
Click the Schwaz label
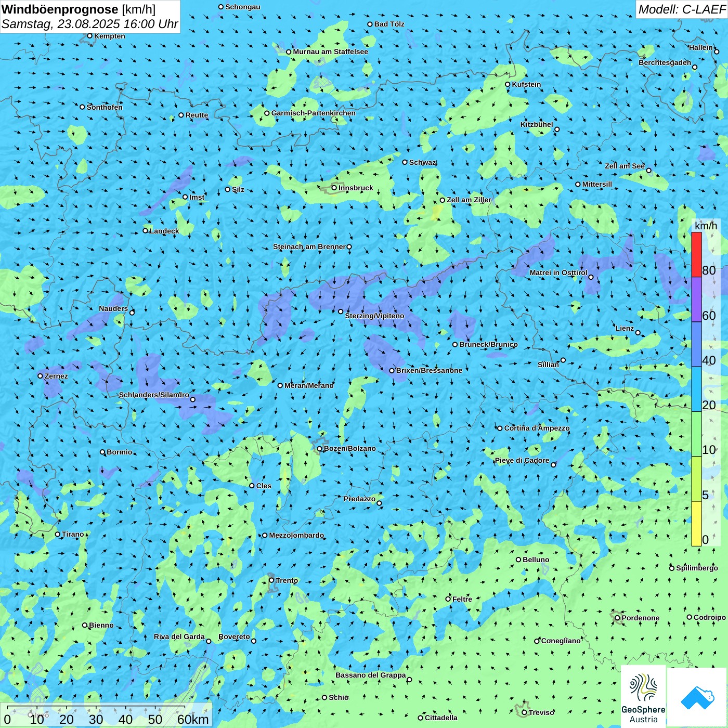click(422, 162)
